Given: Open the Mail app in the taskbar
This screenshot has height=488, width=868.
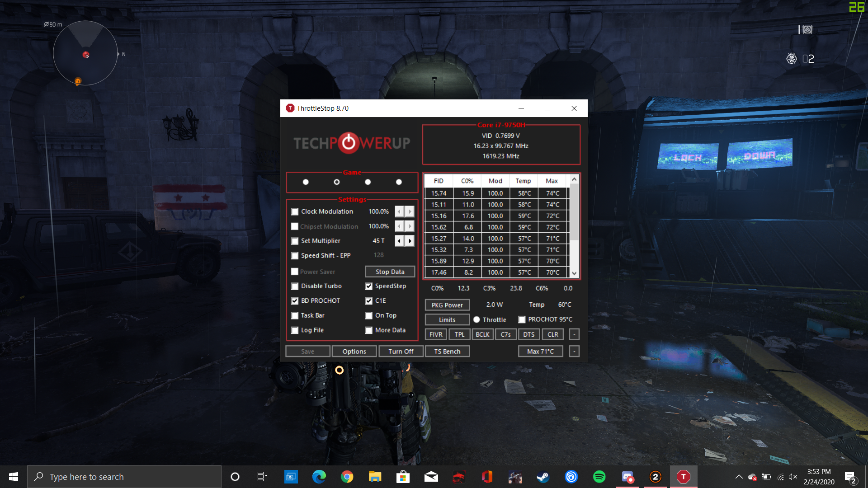Looking at the screenshot, I should pyautogui.click(x=431, y=477).
